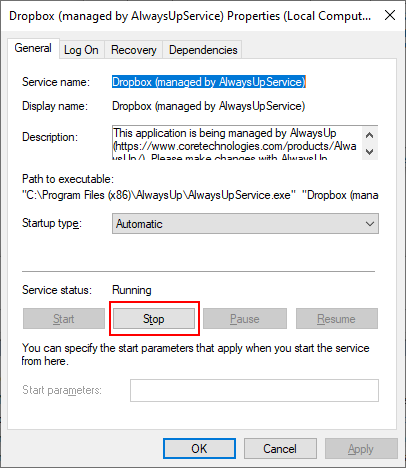Click inside the Description text area
The image size is (406, 468).
tap(237, 143)
